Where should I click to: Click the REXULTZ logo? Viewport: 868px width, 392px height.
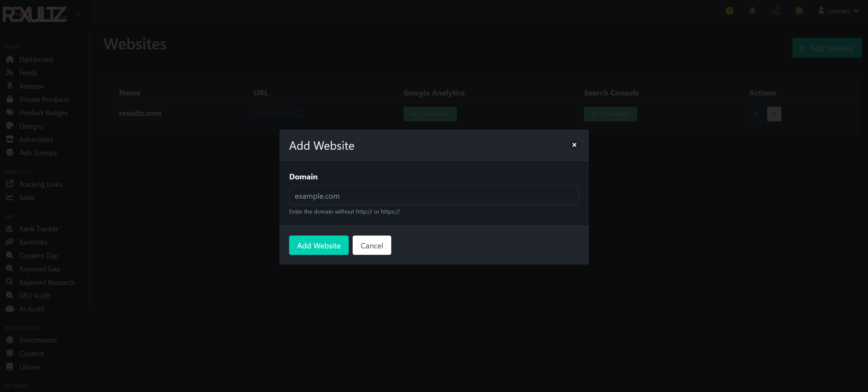click(35, 14)
